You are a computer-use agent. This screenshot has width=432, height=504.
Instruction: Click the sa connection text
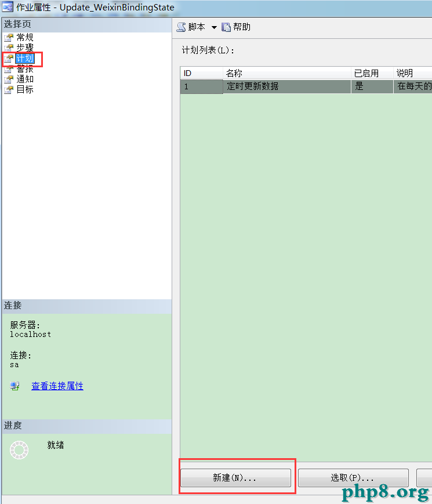coord(14,365)
